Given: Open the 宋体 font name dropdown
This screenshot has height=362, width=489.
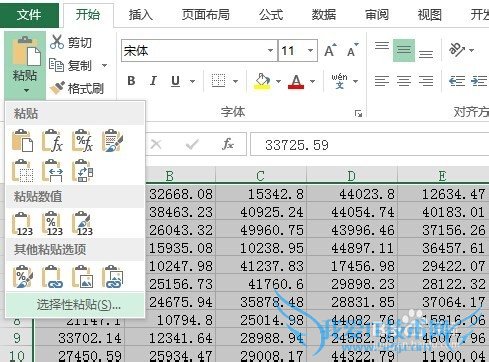Looking at the screenshot, I should pyautogui.click(x=270, y=51).
